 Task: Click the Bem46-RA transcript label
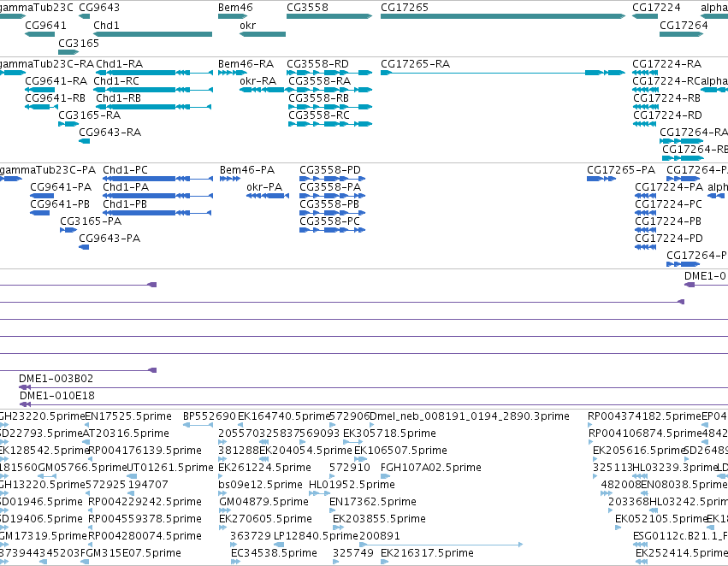coord(246,63)
